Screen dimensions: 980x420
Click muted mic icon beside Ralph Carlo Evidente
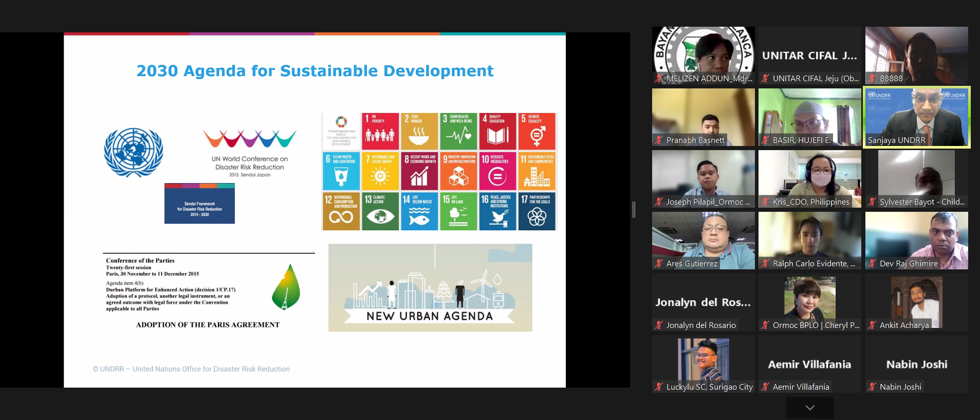pos(765,264)
